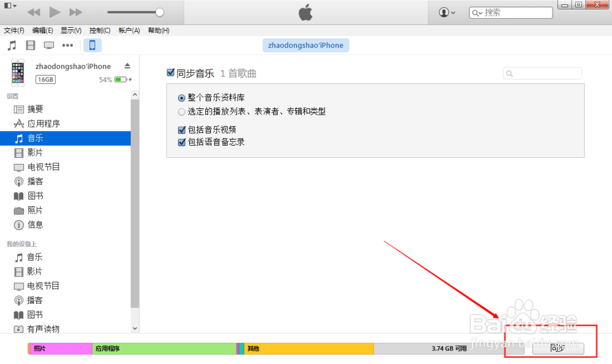Viewport: 612px width, 364px height.
Task: Click the volume slider knob
Action: 159,12
